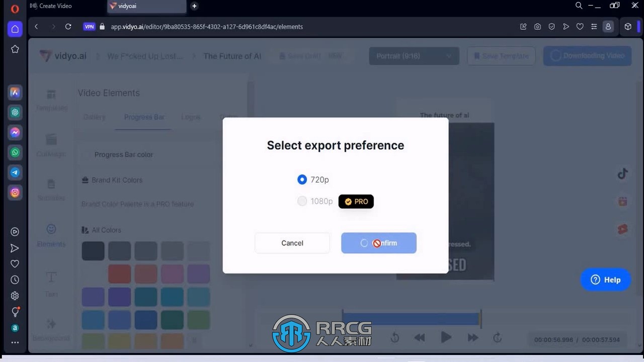Screen dimensions: 644x362
Task: Open the Opera menu logo
Action: [x=15, y=8]
